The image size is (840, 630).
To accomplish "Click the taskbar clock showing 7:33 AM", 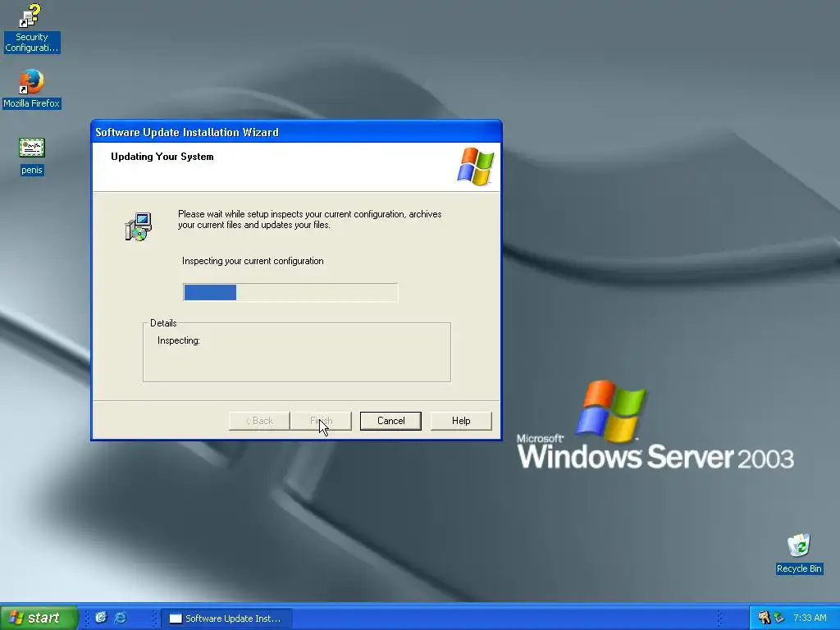I will click(x=810, y=618).
